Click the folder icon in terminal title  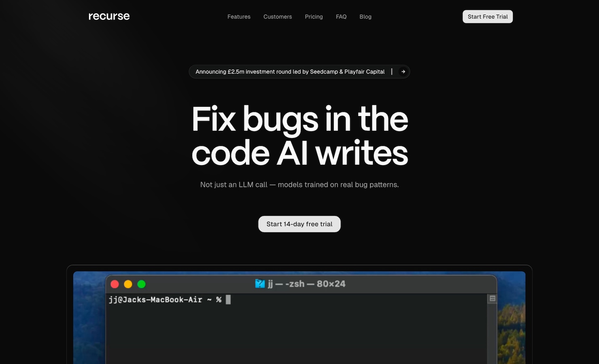pyautogui.click(x=260, y=284)
